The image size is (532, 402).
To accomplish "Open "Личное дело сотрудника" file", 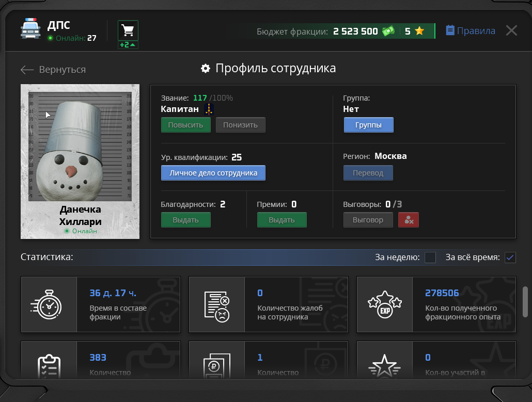I will 213,173.
